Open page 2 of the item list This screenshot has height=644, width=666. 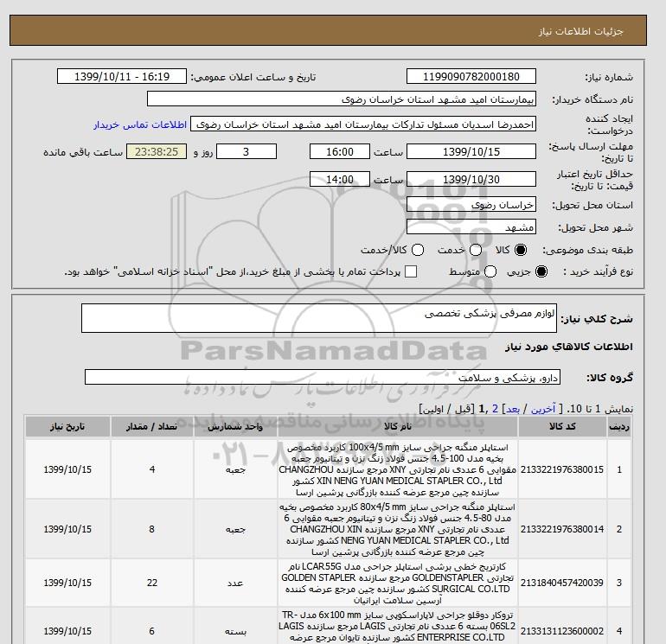pyautogui.click(x=495, y=409)
